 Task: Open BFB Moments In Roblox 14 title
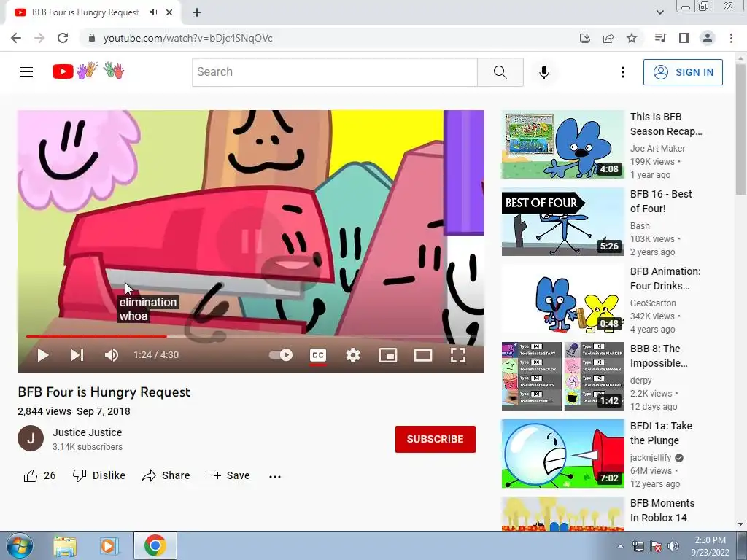[x=662, y=510]
